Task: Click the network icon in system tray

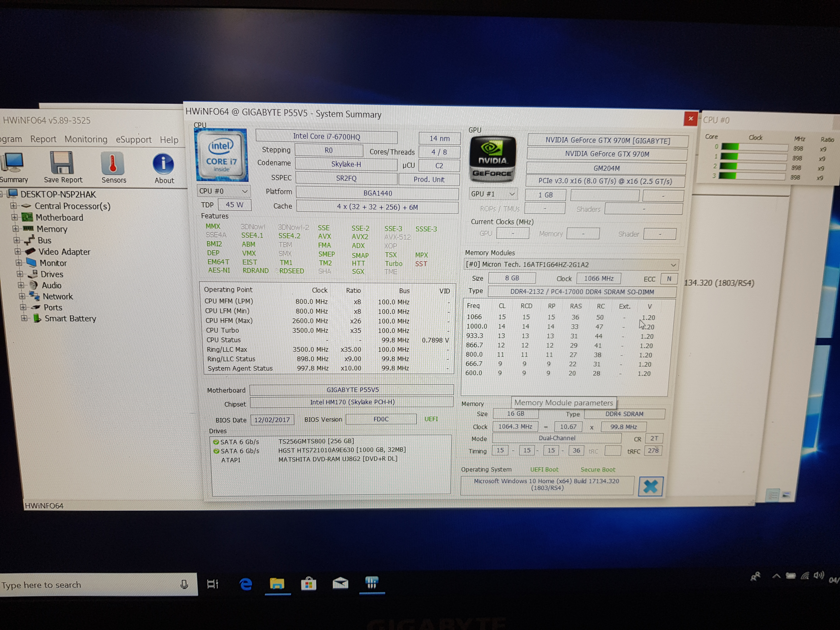Action: [x=805, y=576]
